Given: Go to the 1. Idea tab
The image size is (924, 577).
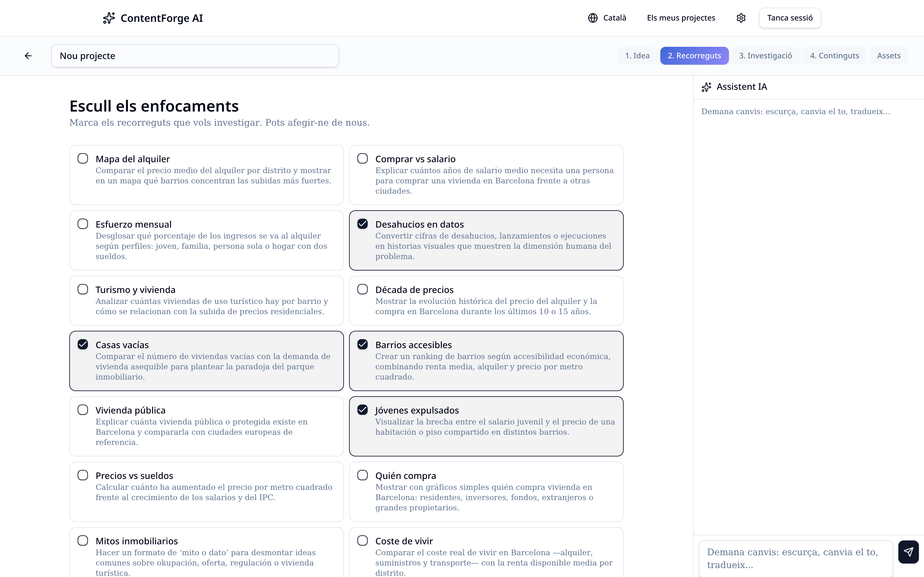Looking at the screenshot, I should coord(637,56).
